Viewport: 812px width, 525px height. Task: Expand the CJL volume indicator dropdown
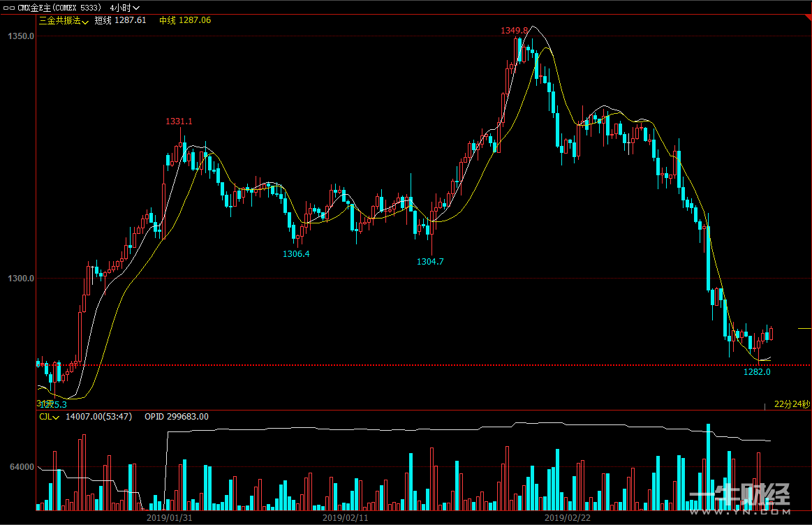tap(48, 417)
